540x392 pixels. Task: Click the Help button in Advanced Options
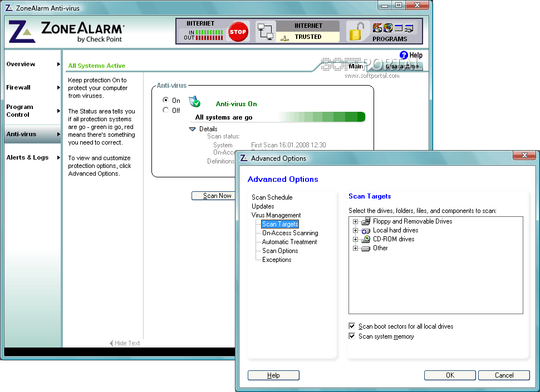tap(273, 375)
